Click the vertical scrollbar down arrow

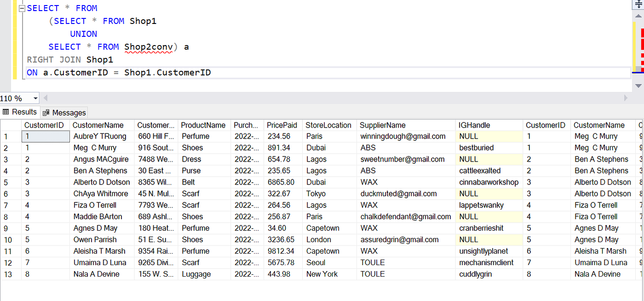click(x=639, y=85)
